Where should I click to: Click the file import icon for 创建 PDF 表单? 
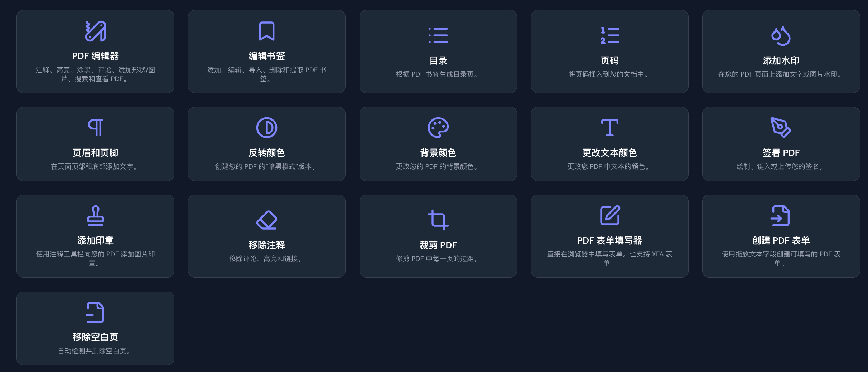click(781, 216)
